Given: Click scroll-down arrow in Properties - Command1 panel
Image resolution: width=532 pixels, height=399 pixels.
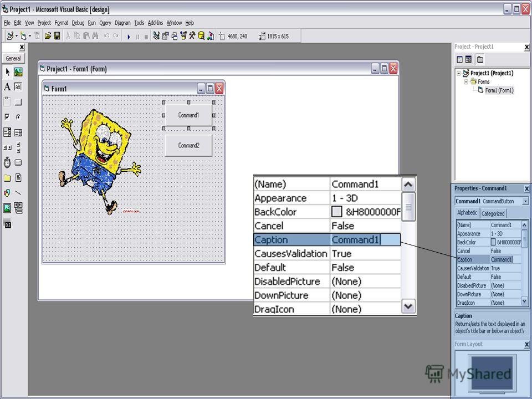Looking at the screenshot, I should pos(525,301).
